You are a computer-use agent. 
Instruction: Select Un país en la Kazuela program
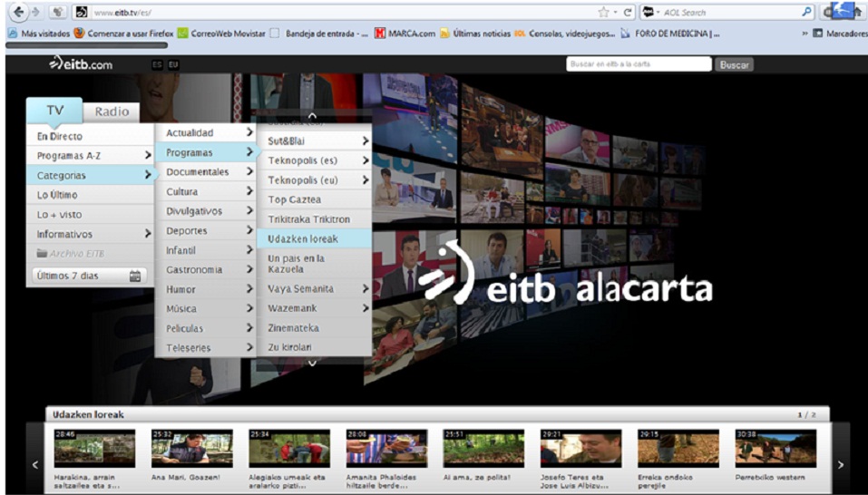click(315, 264)
